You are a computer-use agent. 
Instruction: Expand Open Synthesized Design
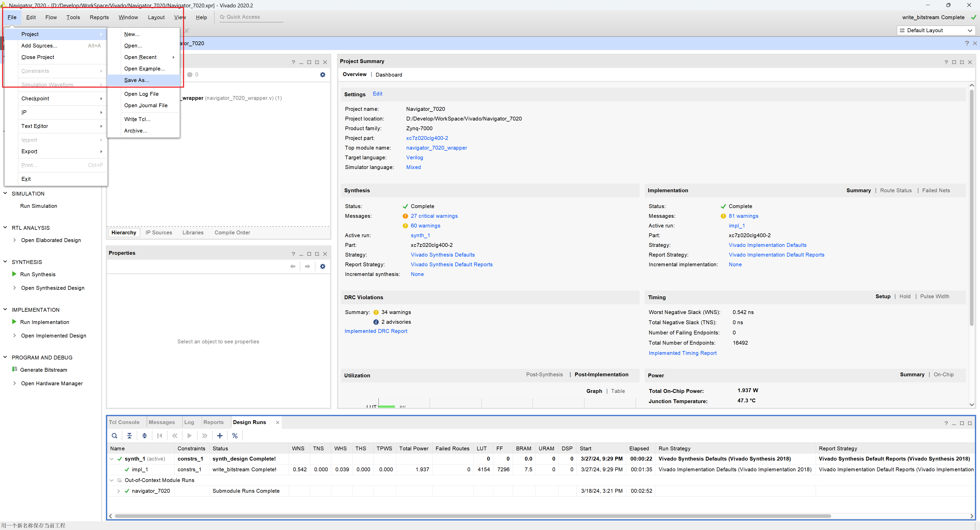(x=15, y=288)
